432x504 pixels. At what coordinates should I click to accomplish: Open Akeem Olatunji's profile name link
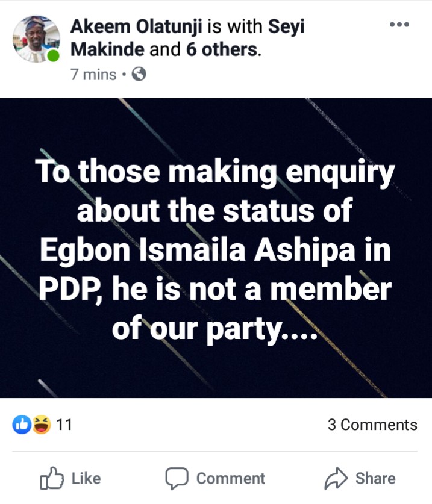point(136,26)
